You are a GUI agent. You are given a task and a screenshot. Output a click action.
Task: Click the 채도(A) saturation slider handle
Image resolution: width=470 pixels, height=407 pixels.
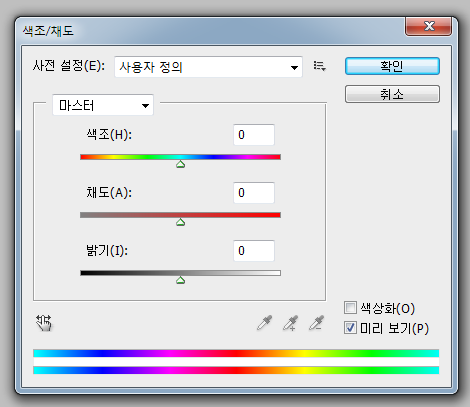pos(180,222)
